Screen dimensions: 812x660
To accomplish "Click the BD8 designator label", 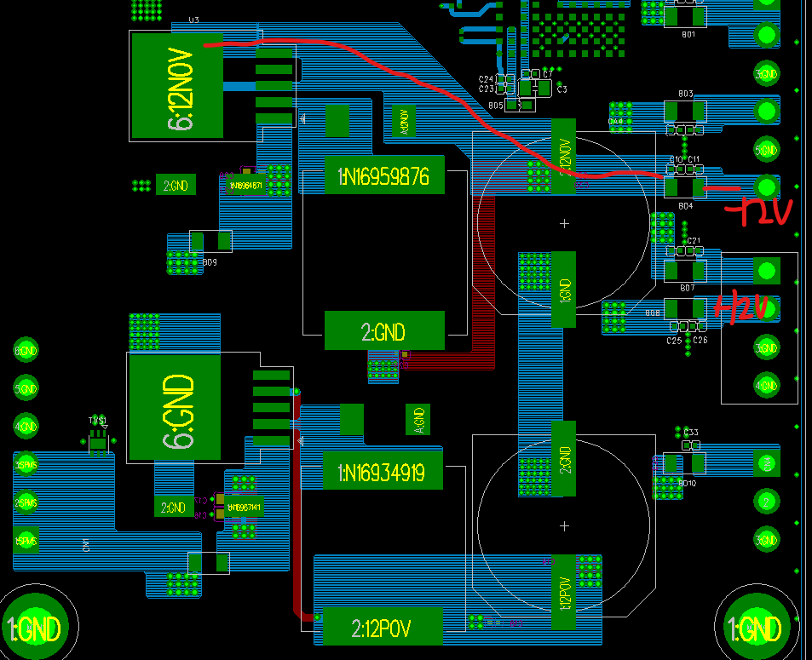I will point(653,313).
